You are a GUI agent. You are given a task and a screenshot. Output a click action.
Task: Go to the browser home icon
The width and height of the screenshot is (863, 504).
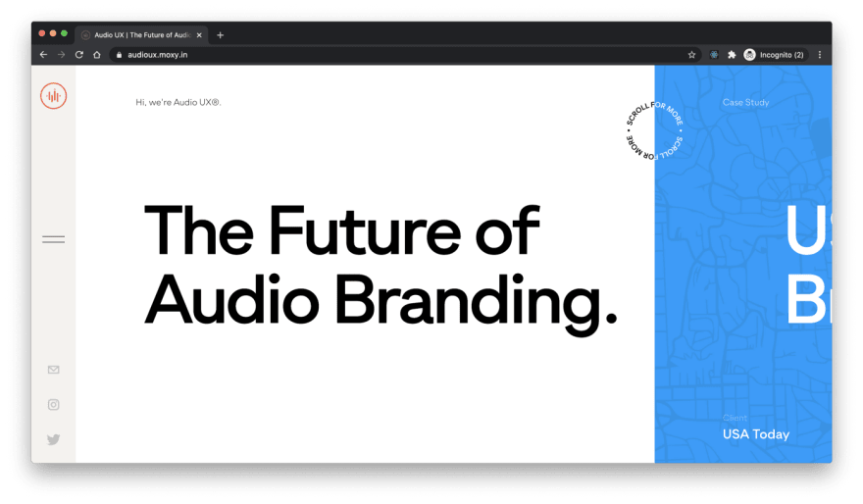[x=97, y=55]
